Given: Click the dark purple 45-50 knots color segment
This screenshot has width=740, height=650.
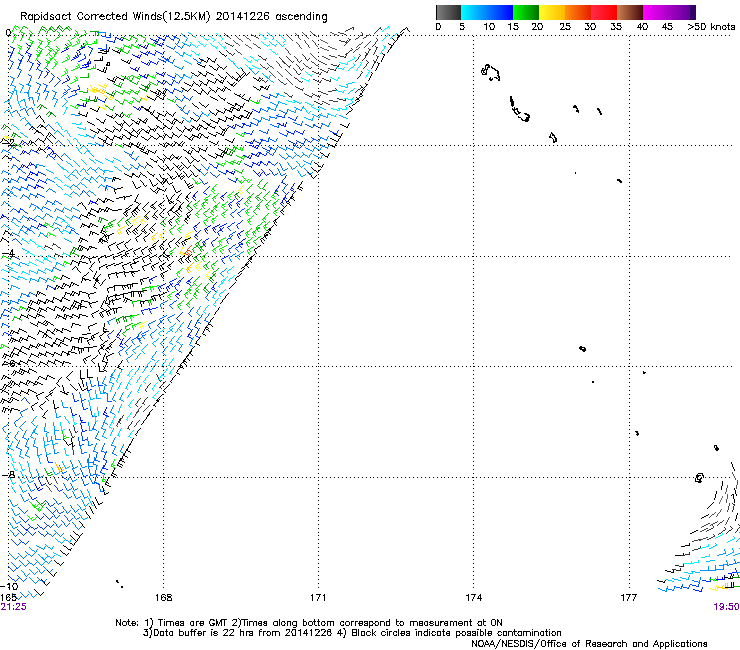Looking at the screenshot, I should pos(682,12).
